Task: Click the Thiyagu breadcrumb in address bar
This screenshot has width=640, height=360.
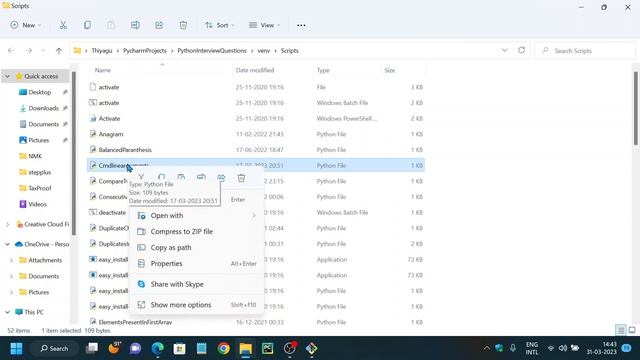Action: (x=102, y=51)
